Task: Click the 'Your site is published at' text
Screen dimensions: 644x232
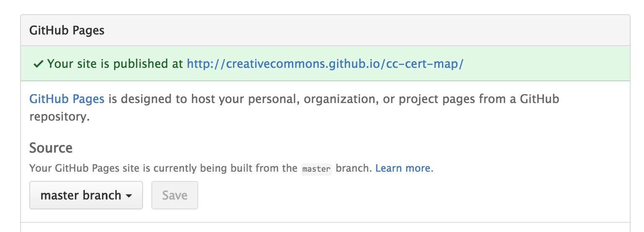Action: coord(115,64)
